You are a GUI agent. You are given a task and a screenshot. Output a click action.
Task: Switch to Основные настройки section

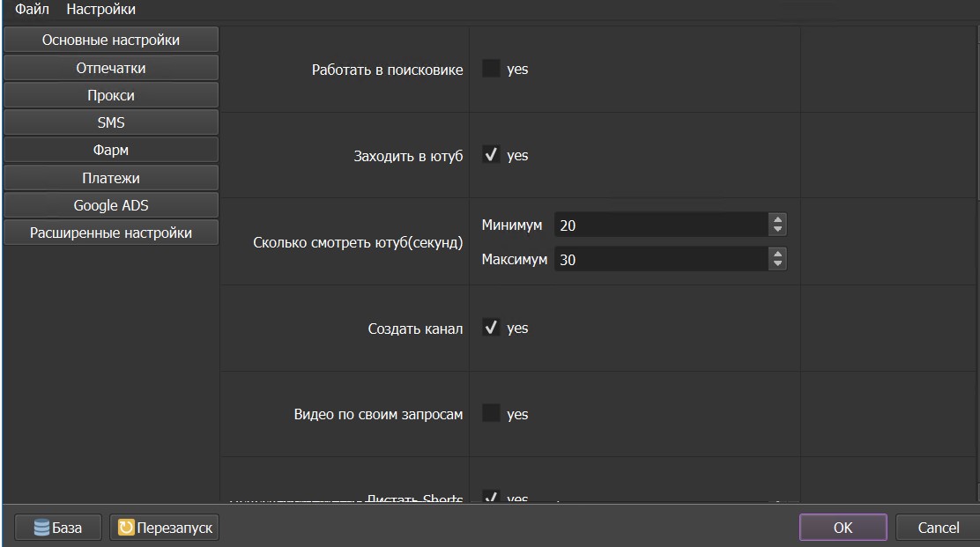[x=111, y=40]
